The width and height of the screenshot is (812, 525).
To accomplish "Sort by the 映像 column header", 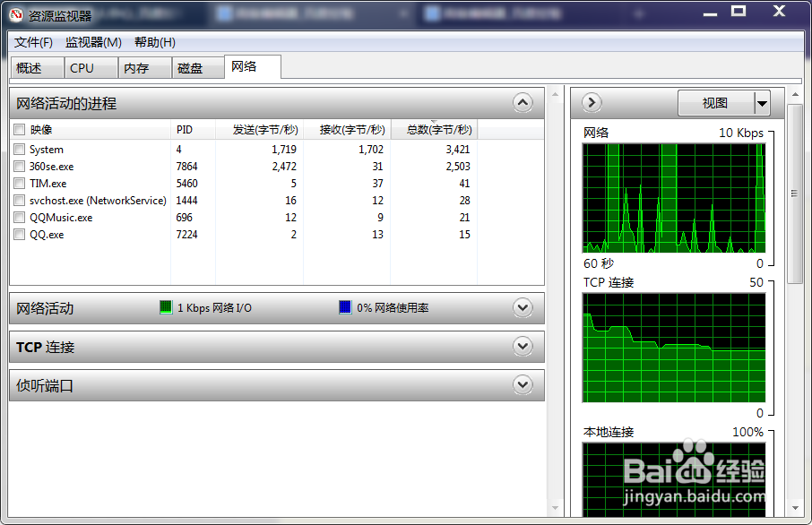I will pyautogui.click(x=91, y=129).
